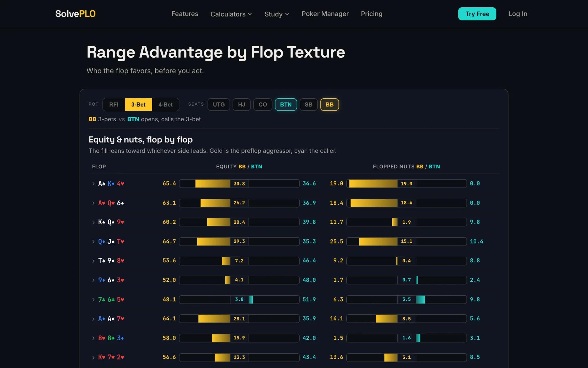
Task: Click BB equity value 60.2
Action: (169, 222)
